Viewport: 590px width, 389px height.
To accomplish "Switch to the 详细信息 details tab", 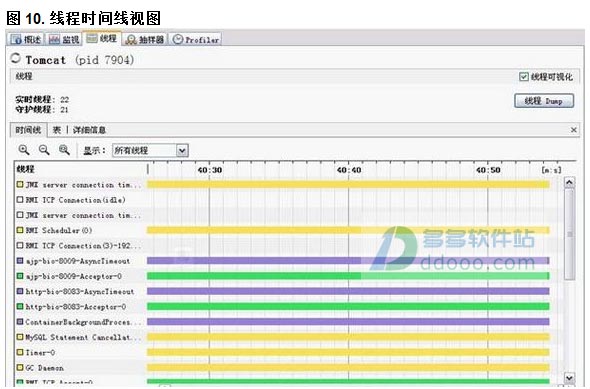I will [89, 130].
